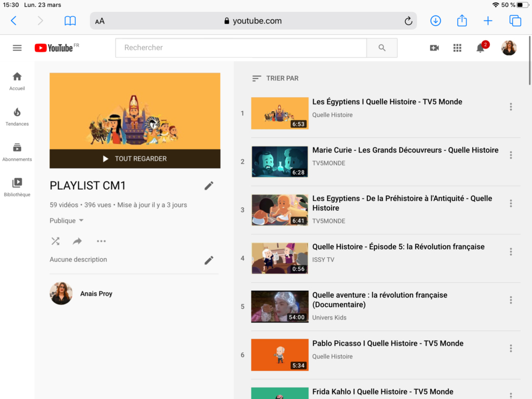
Task: Open a new Safari tab
Action: pyautogui.click(x=488, y=21)
